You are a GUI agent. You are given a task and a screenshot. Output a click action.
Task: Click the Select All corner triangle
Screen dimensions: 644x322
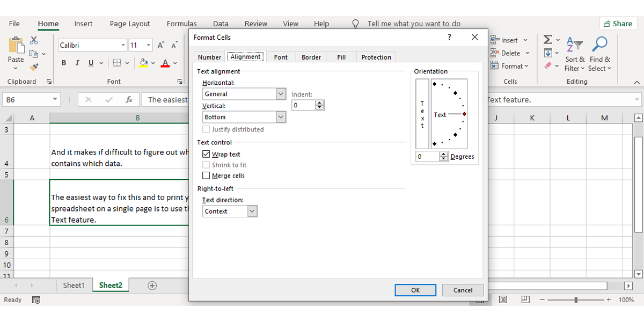click(8, 118)
